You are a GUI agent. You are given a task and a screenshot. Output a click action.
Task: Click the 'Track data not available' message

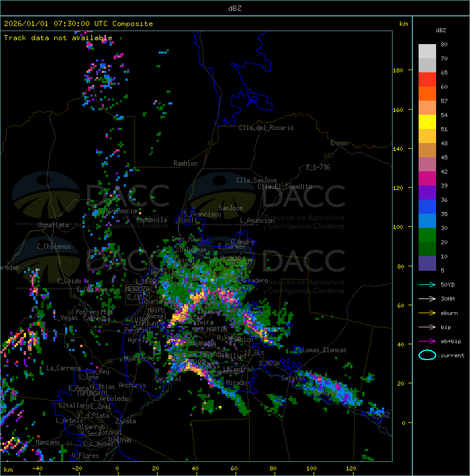pyautogui.click(x=58, y=38)
